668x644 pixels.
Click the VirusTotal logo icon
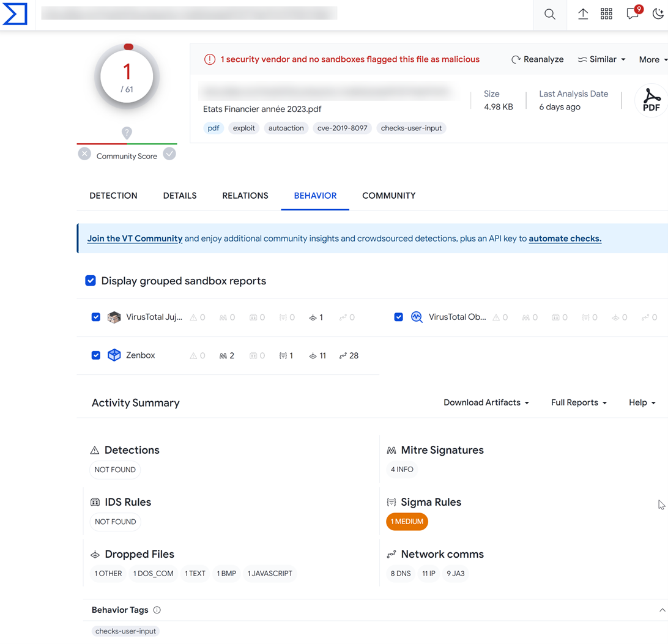point(15,14)
